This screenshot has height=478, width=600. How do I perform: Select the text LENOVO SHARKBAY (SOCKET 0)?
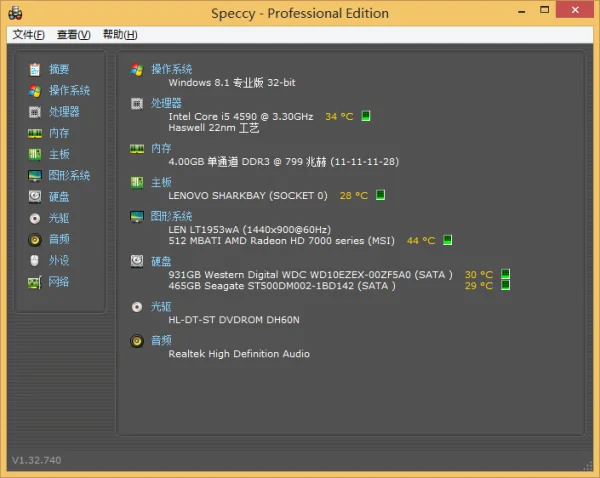(x=248, y=196)
